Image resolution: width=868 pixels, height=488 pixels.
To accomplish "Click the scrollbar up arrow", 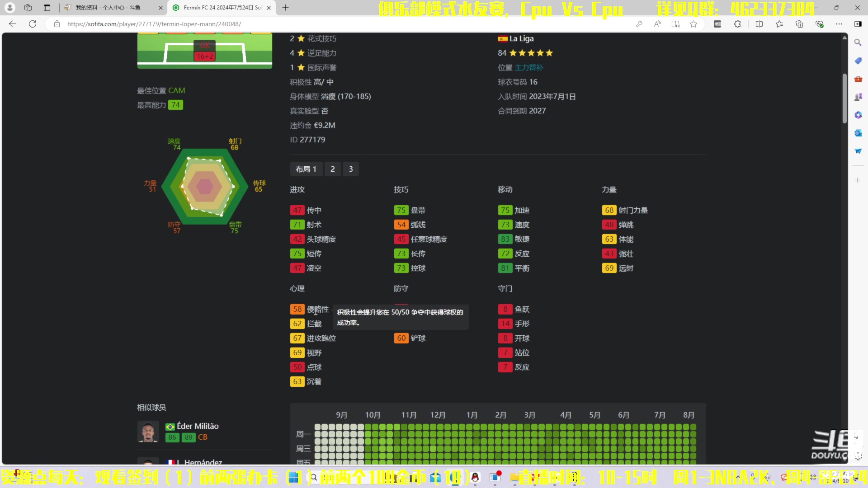I will [x=844, y=38].
